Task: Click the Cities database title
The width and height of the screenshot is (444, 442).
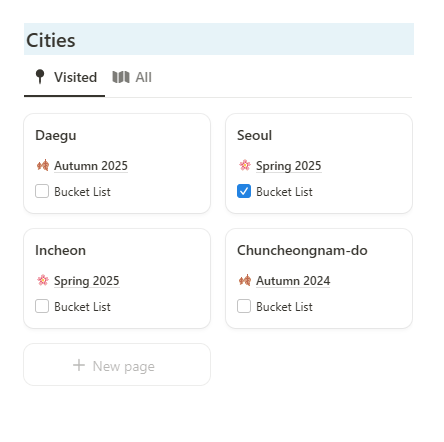Action: (51, 40)
